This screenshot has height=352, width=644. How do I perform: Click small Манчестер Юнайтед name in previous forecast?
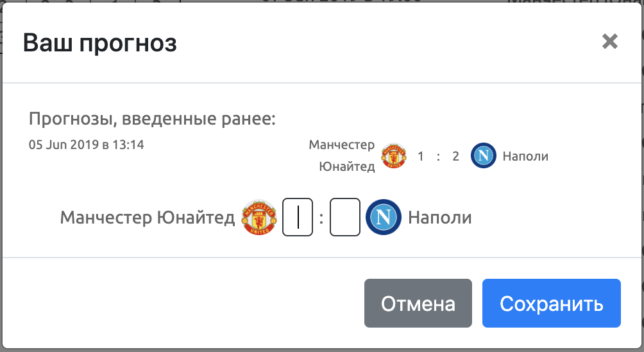tap(343, 156)
